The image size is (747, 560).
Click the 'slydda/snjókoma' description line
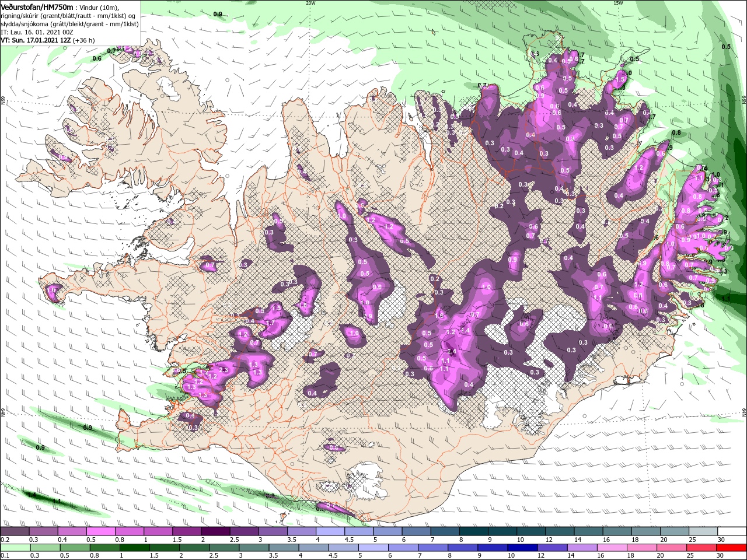(69, 24)
